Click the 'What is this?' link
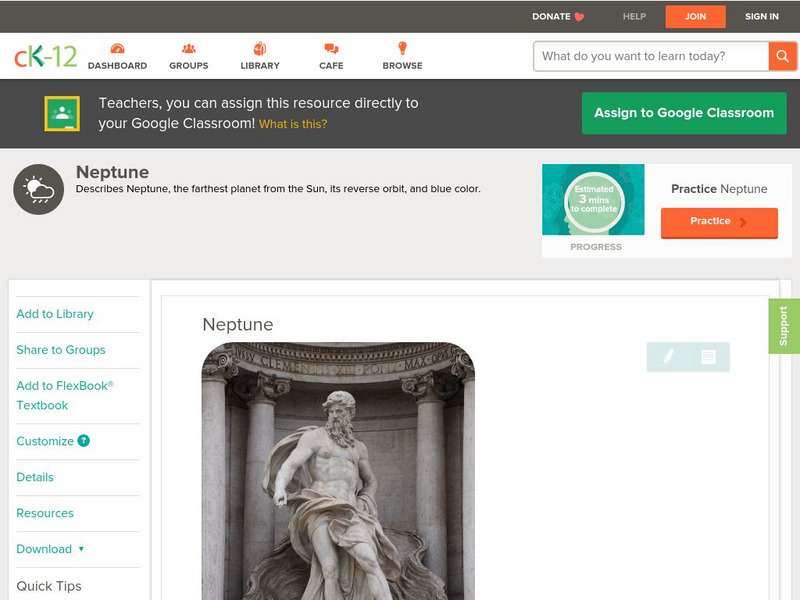The image size is (800, 600). (x=293, y=124)
